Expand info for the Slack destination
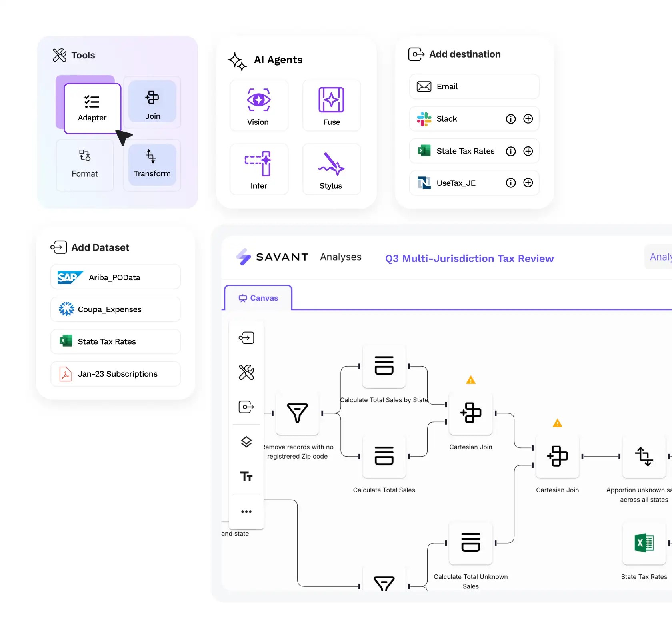The height and width of the screenshot is (638, 672). pos(510,118)
